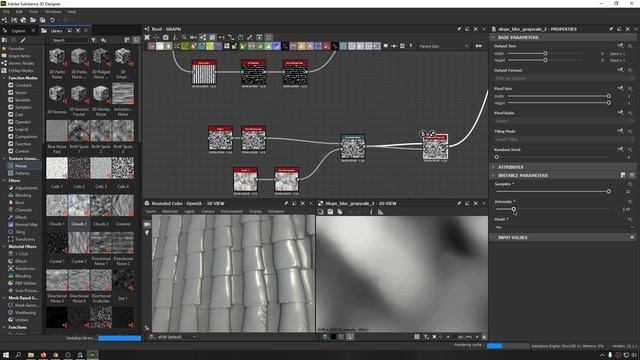The height and width of the screenshot is (360, 640).
Task: Expand the Input Values section
Action: 493,237
